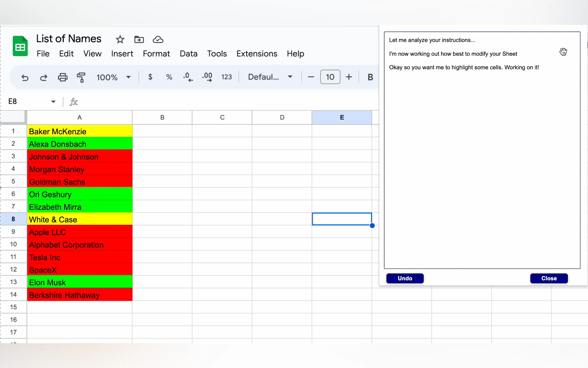Click the Format as currency icon

tap(150, 77)
